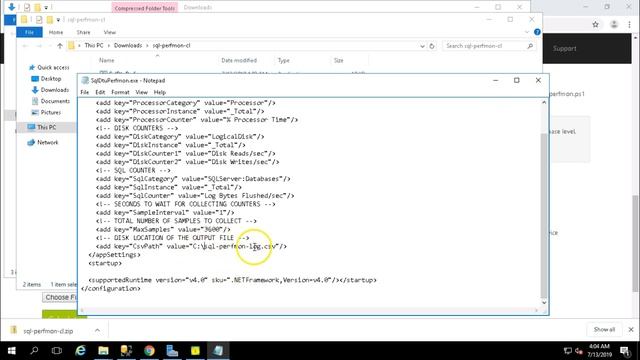
Task: Click the down-arrow icon in Downloads window title bar
Action: (11, 7)
